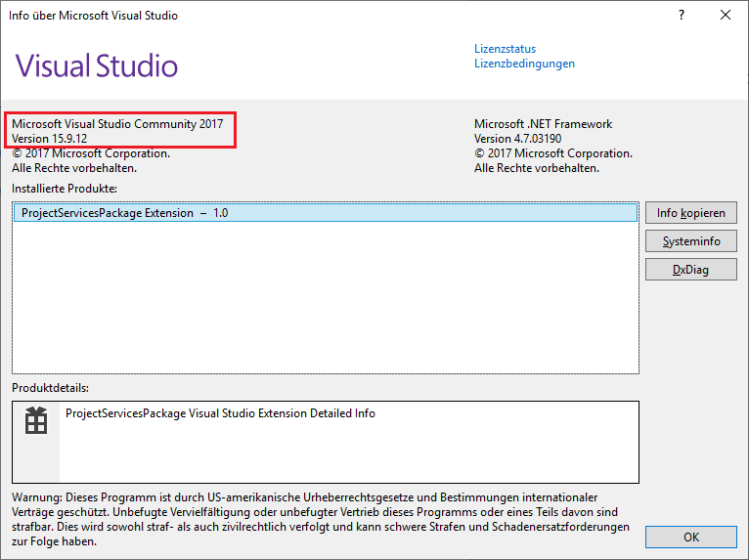Confirm the dialog with OK
The width and height of the screenshot is (749, 560).
pos(690,538)
